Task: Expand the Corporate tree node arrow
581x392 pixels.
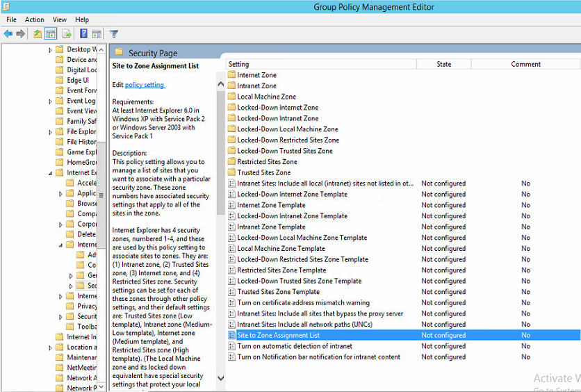Action: coord(60,224)
